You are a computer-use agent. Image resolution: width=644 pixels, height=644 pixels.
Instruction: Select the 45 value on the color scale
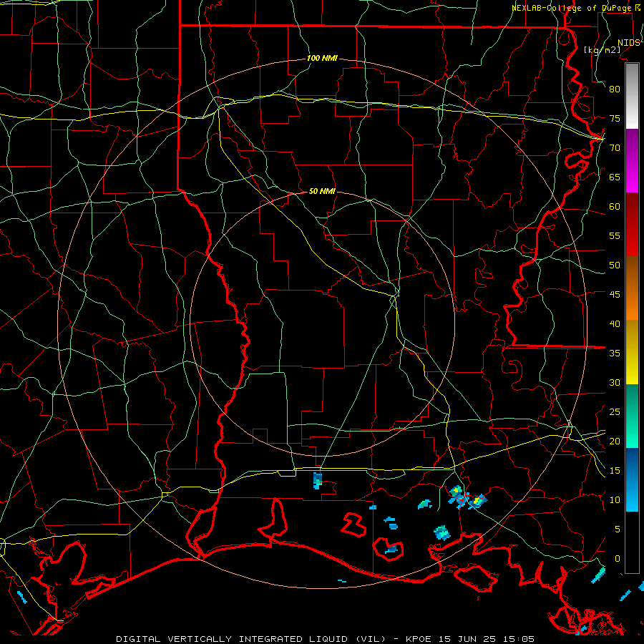pyautogui.click(x=615, y=295)
